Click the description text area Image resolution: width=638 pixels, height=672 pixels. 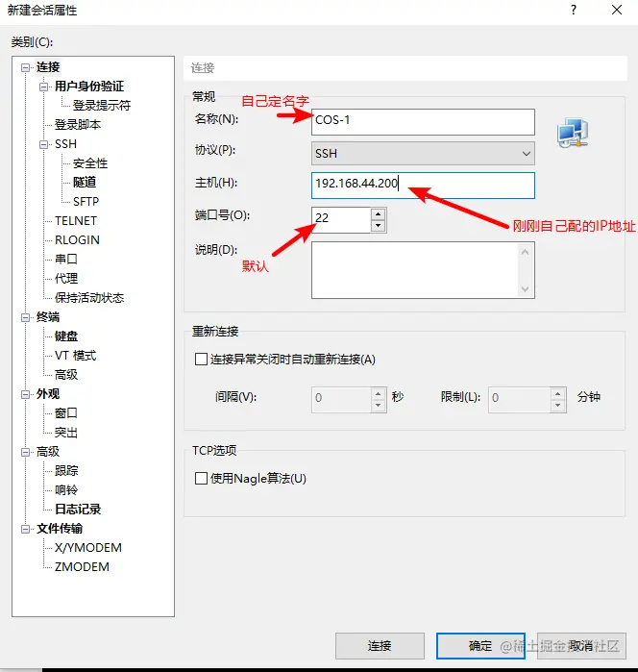(x=423, y=270)
